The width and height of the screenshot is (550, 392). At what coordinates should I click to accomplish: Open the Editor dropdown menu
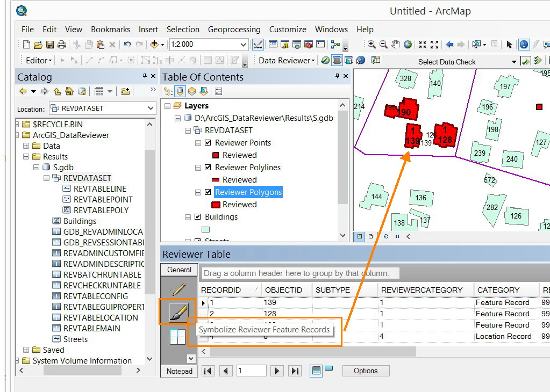point(39,61)
